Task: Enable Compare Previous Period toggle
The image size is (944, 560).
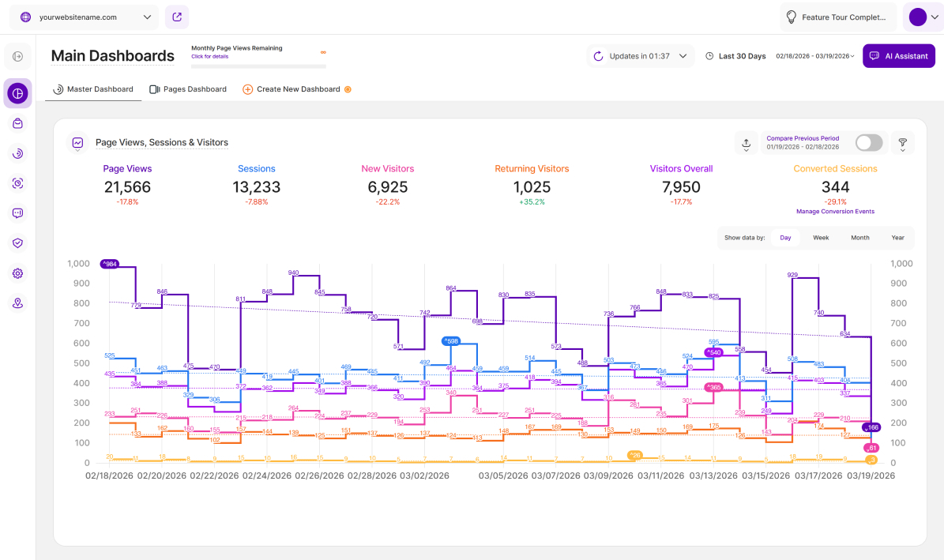Action: [x=869, y=143]
